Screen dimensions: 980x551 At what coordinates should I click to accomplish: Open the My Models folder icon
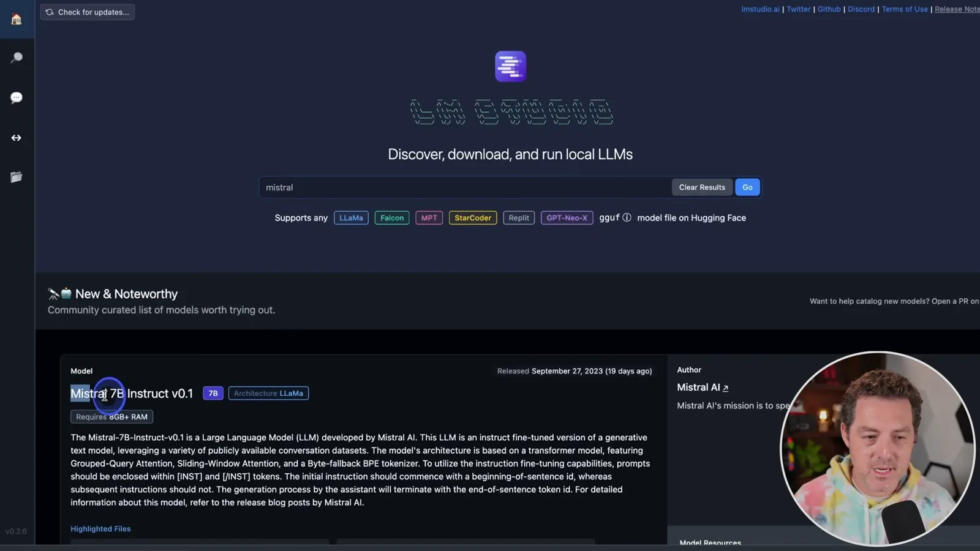17,177
